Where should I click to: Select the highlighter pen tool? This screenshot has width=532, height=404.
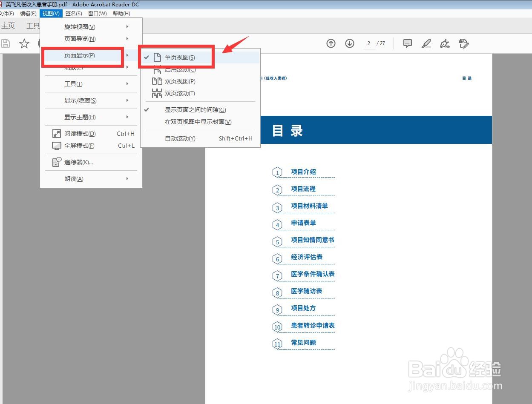[x=426, y=43]
